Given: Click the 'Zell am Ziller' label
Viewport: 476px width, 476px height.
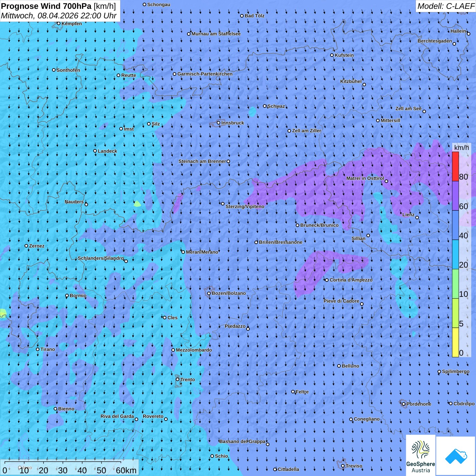Looking at the screenshot, I should (x=307, y=131).
